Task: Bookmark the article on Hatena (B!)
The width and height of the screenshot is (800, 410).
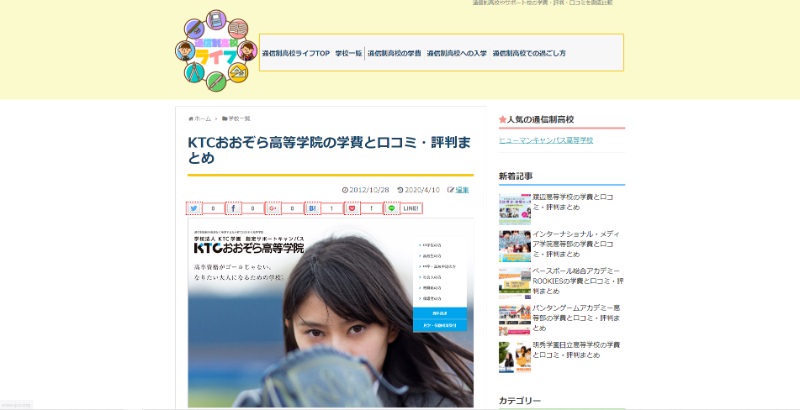Action: click(x=312, y=208)
